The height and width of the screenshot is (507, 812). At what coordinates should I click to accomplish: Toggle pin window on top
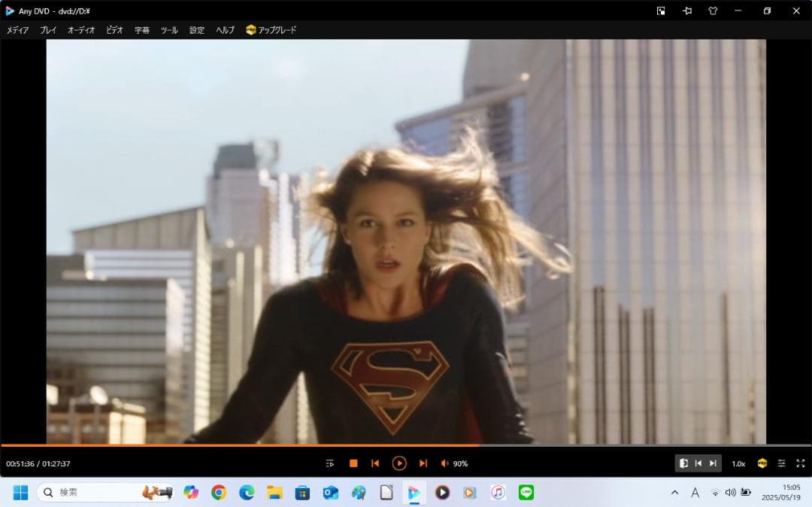coord(686,11)
